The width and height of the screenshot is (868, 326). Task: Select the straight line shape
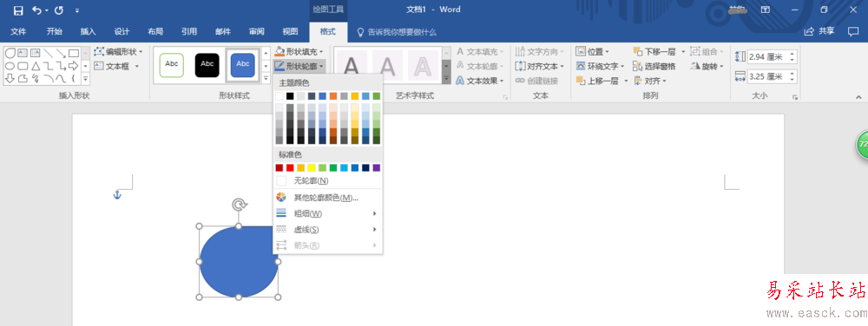pos(48,54)
